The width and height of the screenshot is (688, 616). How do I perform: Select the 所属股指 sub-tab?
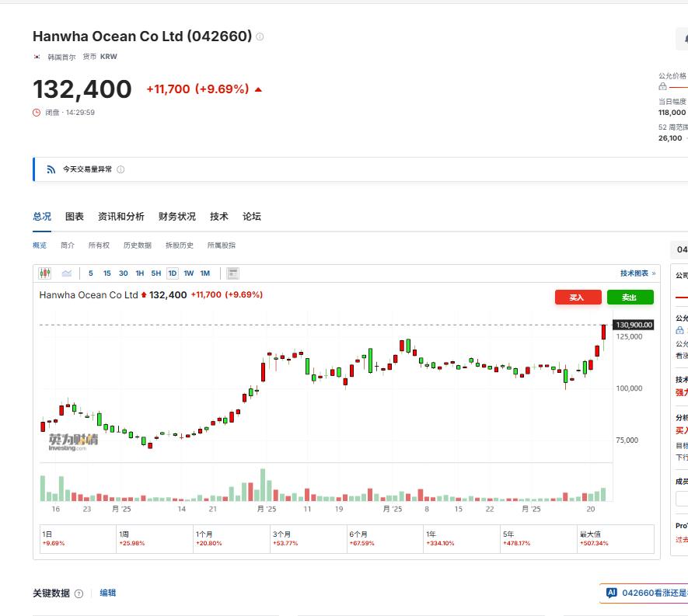pos(222,245)
